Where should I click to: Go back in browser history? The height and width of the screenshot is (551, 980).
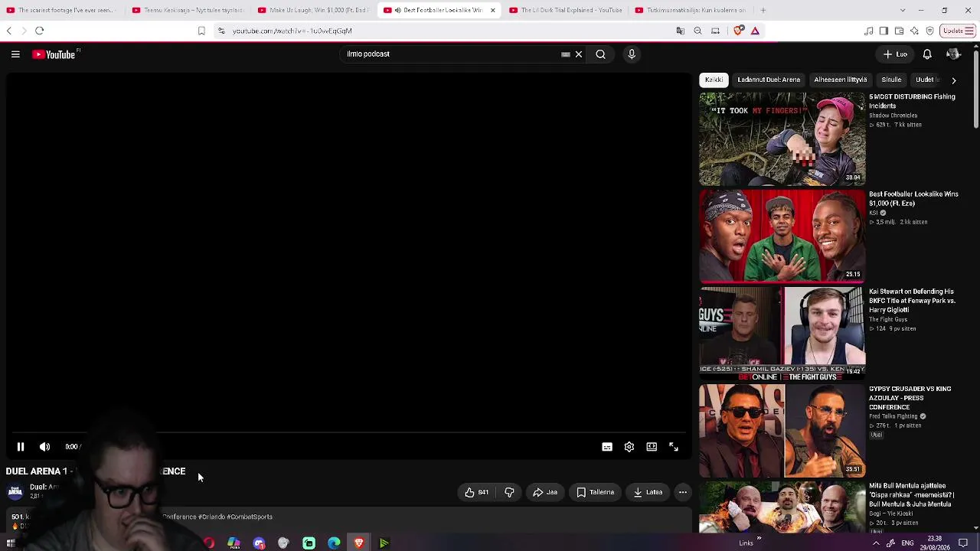9,31
